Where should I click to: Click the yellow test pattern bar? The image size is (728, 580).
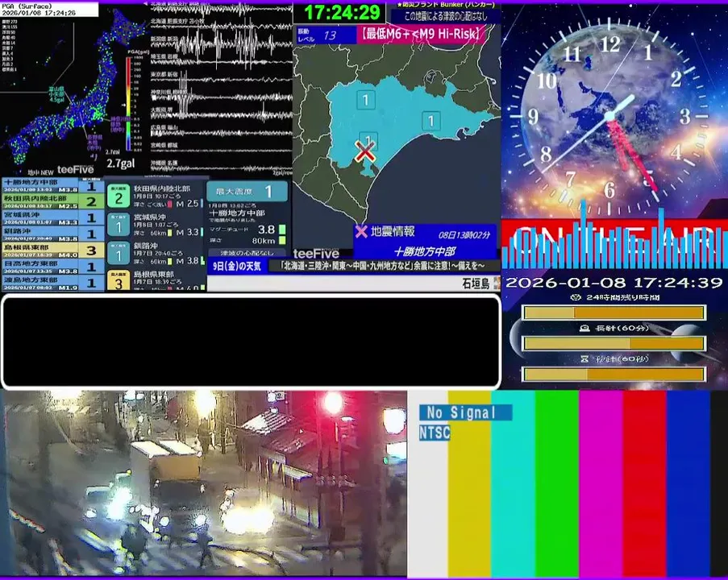coord(469,483)
